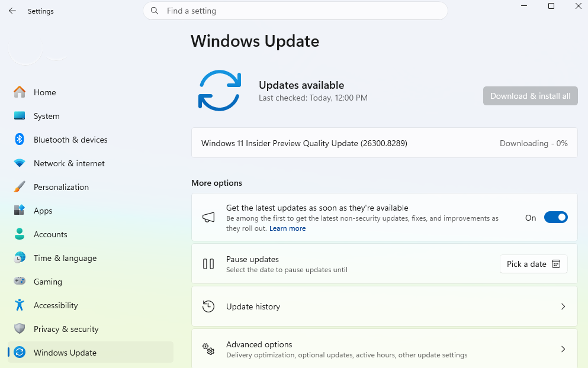The image size is (588, 368).
Task: Turn off get latest updates toggle
Action: (x=555, y=218)
